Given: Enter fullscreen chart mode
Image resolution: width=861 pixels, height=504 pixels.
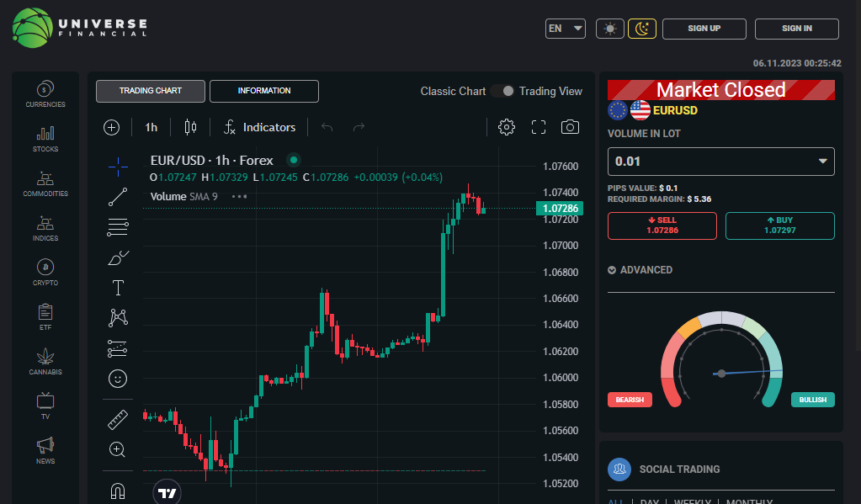Looking at the screenshot, I should coord(538,127).
